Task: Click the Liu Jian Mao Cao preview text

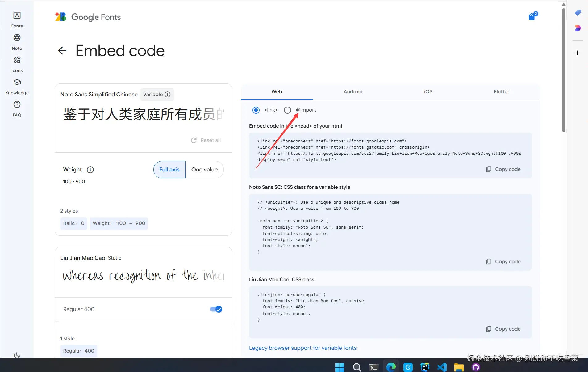Action: click(x=144, y=275)
